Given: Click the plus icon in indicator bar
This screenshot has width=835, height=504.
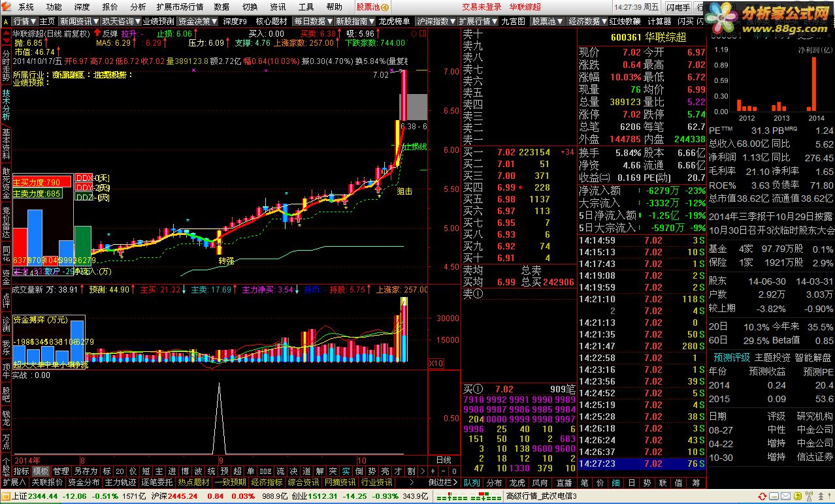Looking at the screenshot, I should (432, 471).
